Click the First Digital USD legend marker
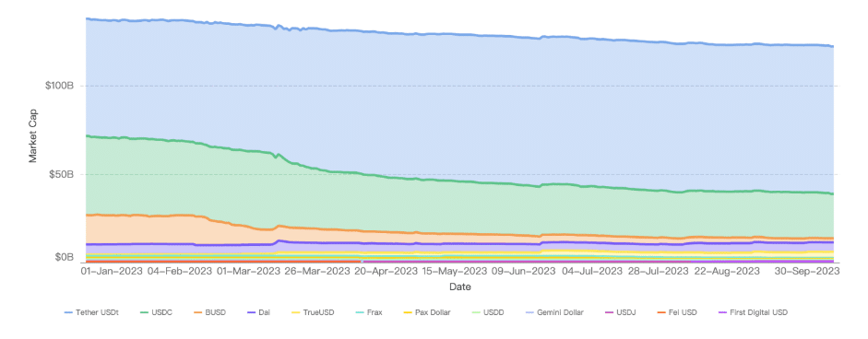868x339 pixels. [x=722, y=312]
